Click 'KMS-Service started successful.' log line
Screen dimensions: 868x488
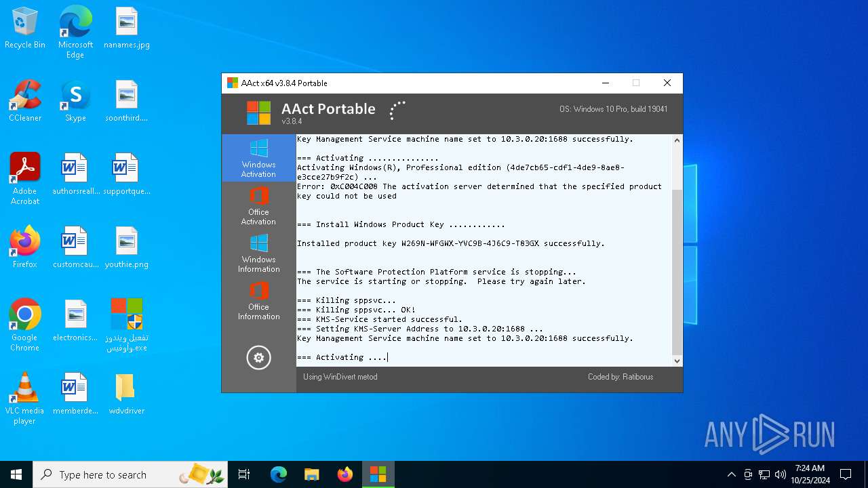coord(380,319)
